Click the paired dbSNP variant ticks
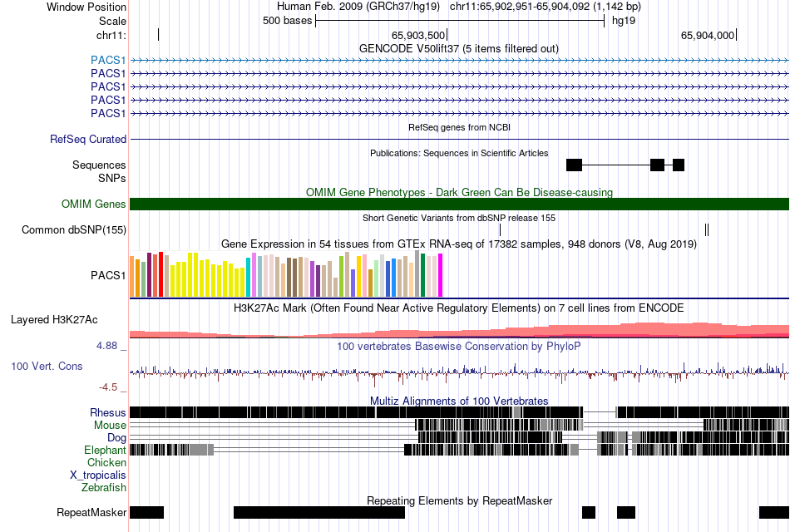This screenshot has width=790, height=532. pyautogui.click(x=707, y=229)
